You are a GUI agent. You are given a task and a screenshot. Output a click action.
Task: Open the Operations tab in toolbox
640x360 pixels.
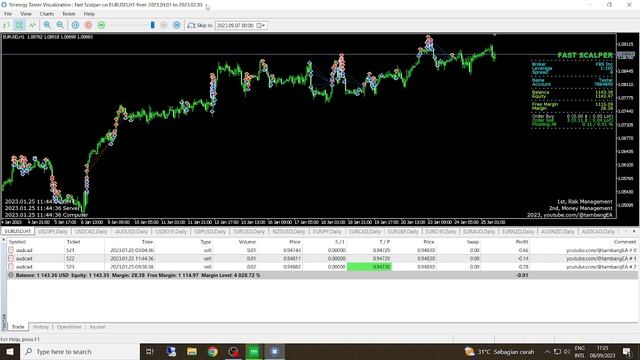coord(69,327)
